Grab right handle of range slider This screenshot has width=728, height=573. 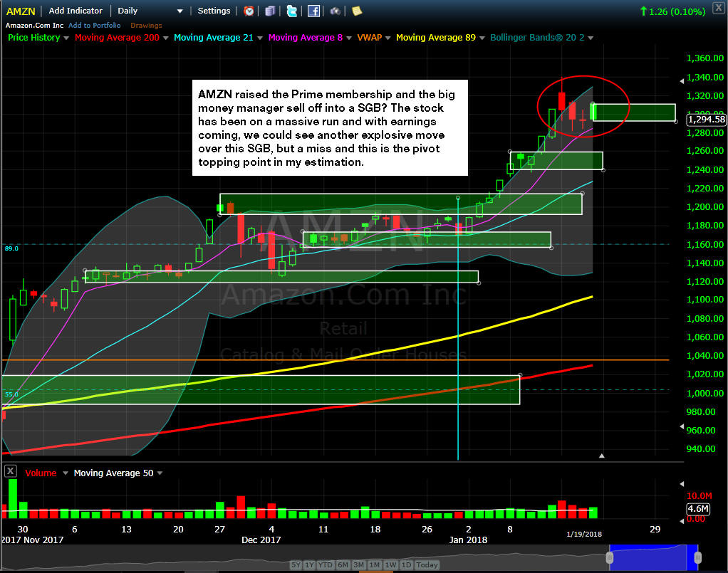697,557
